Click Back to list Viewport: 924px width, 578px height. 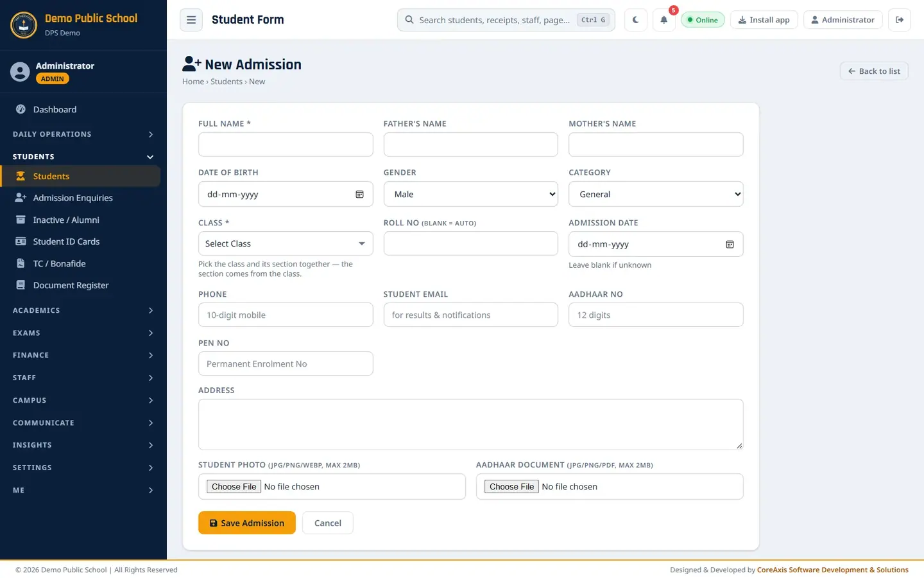tap(874, 71)
